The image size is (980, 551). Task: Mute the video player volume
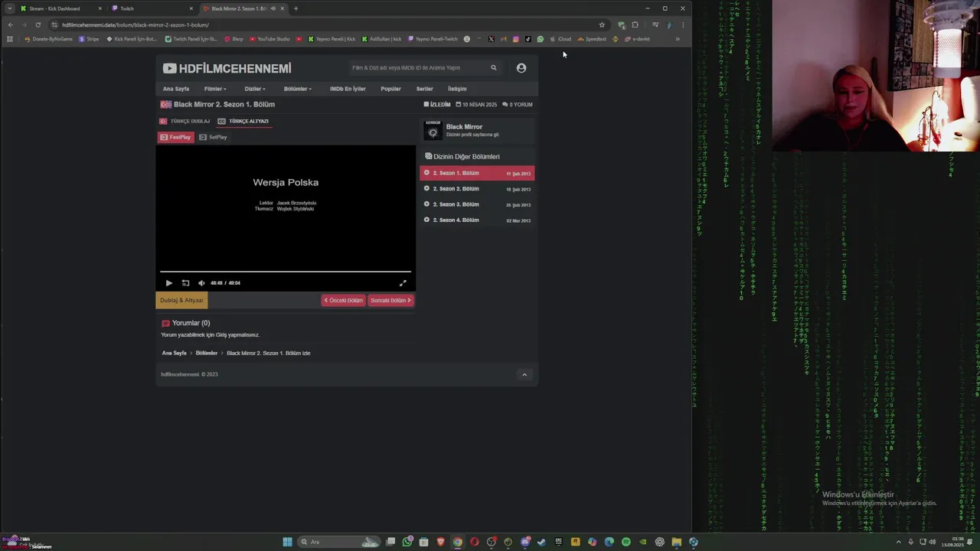201,283
